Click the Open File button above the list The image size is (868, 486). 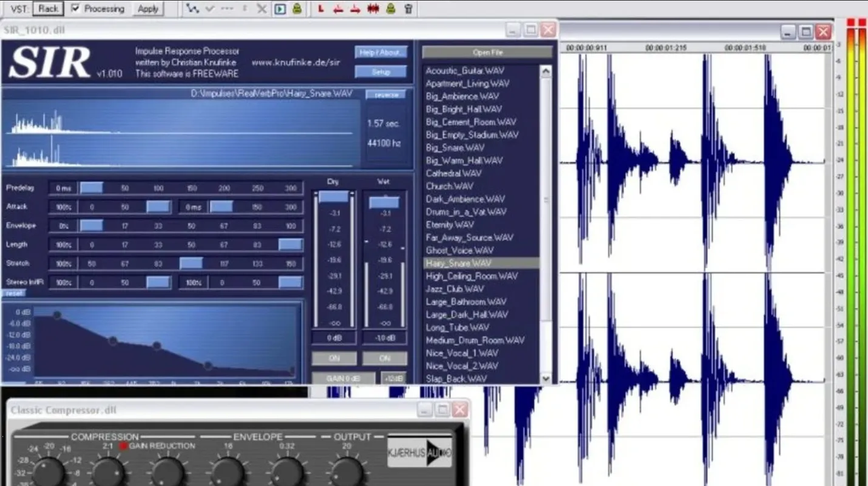488,52
